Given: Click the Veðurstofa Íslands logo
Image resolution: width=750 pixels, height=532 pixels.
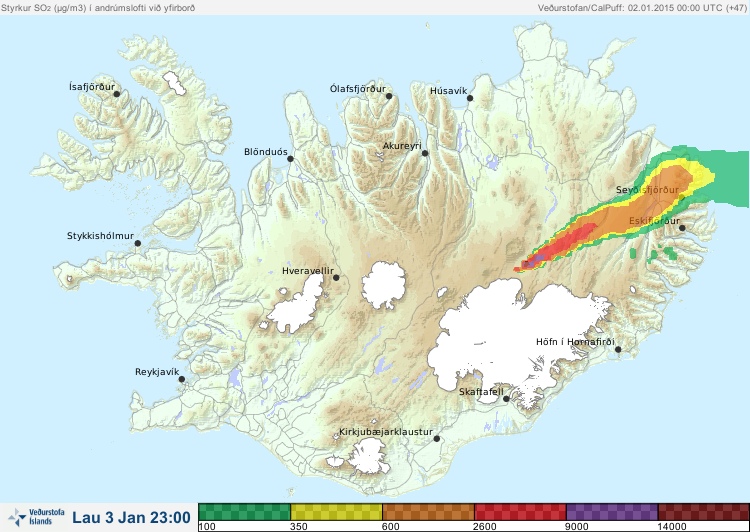Looking at the screenshot, I should point(36,517).
